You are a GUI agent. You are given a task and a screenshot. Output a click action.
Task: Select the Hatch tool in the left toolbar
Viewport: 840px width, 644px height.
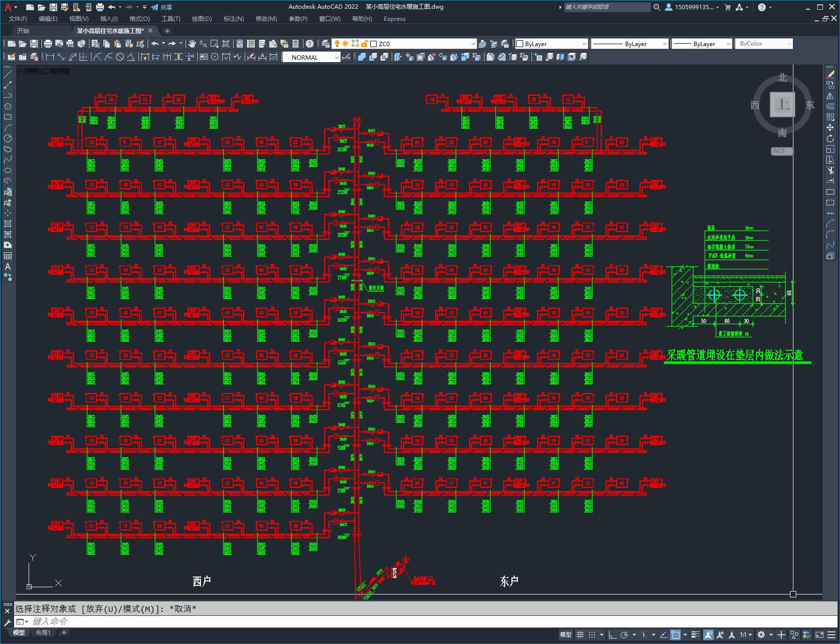[7, 224]
